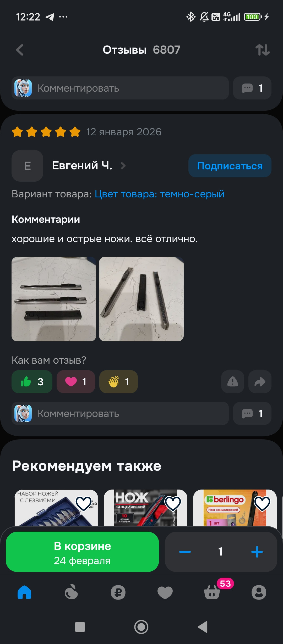Toggle the clapping hands reaction

pyautogui.click(x=118, y=382)
